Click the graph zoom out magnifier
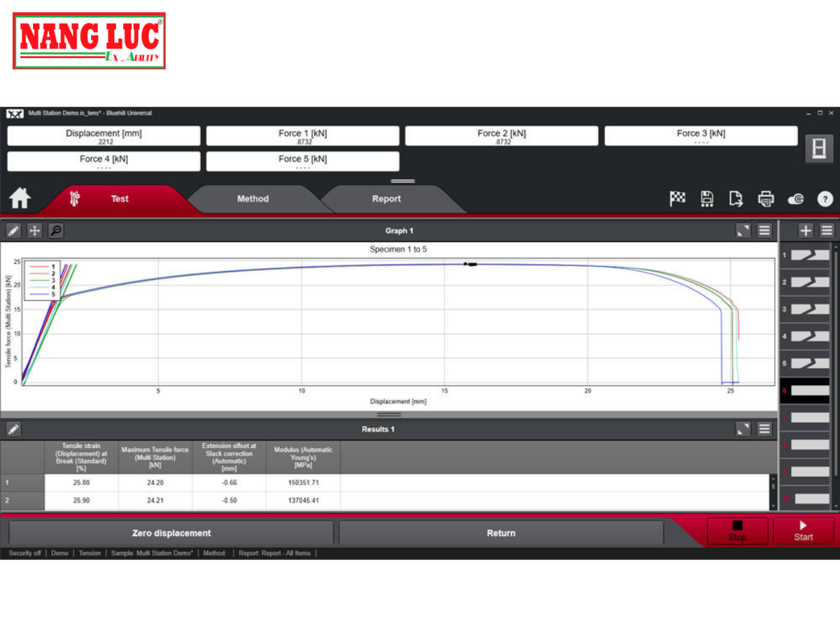840x630 pixels. 55,230
